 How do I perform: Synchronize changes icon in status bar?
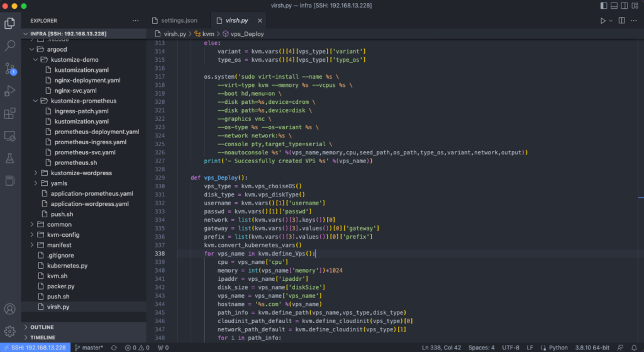[x=114, y=348]
